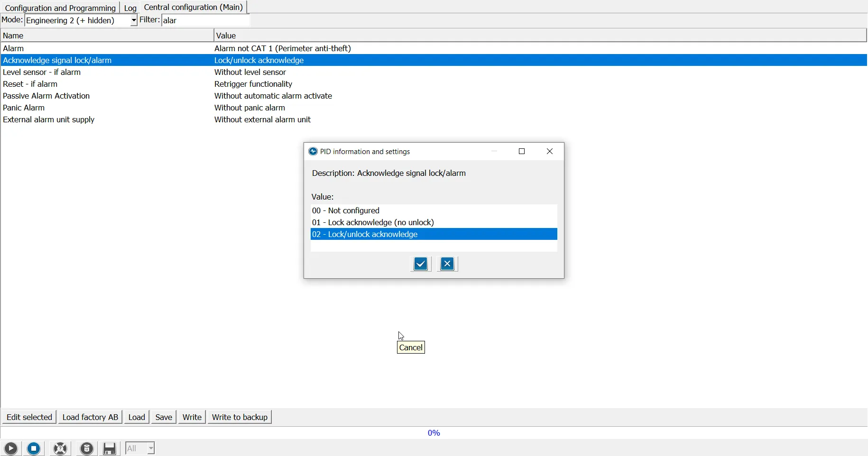Image resolution: width=868 pixels, height=456 pixels.
Task: Confirm the value with the checkmark icon
Action: tap(421, 264)
